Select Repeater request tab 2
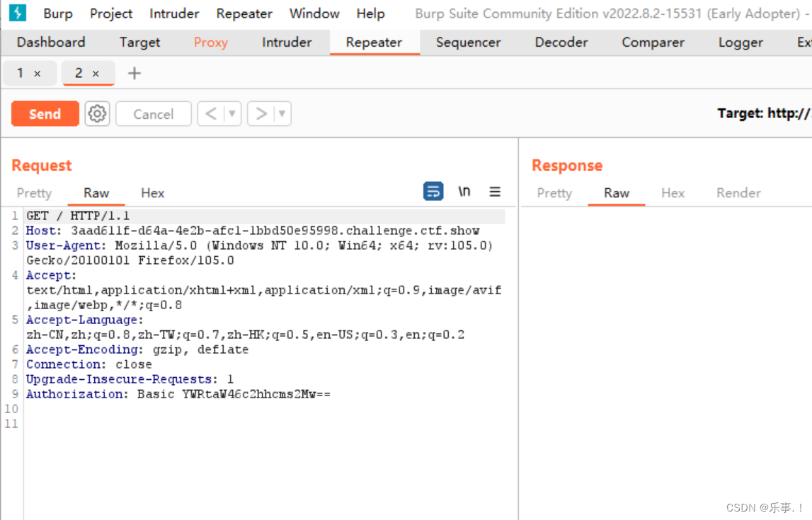The image size is (812, 520). click(79, 73)
